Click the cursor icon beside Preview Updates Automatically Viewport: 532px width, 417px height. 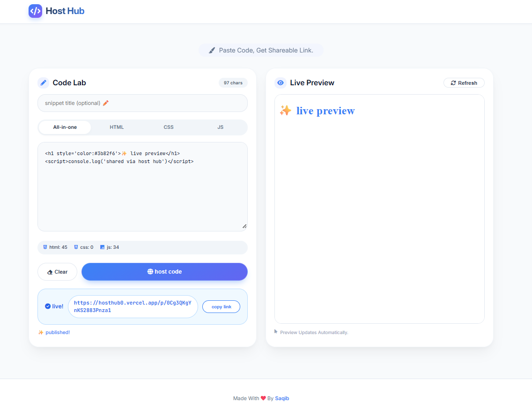tap(276, 331)
